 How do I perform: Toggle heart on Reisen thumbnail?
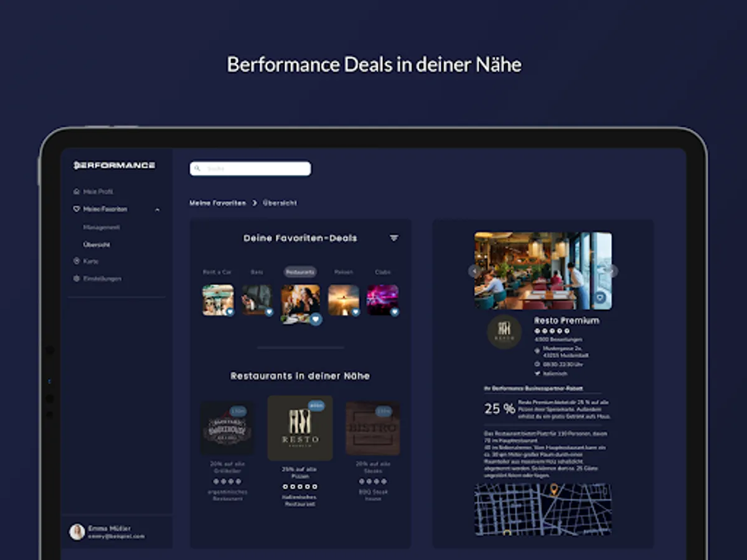click(355, 312)
